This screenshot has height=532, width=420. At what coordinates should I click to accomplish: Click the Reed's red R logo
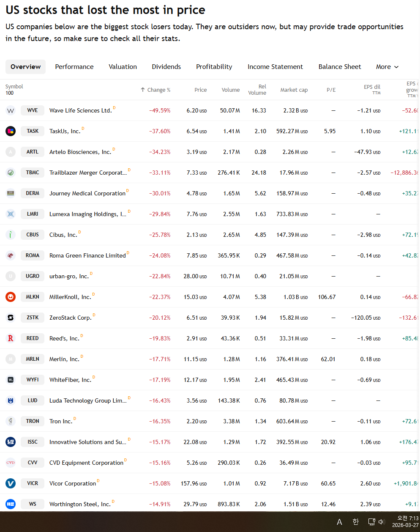pos(11,338)
